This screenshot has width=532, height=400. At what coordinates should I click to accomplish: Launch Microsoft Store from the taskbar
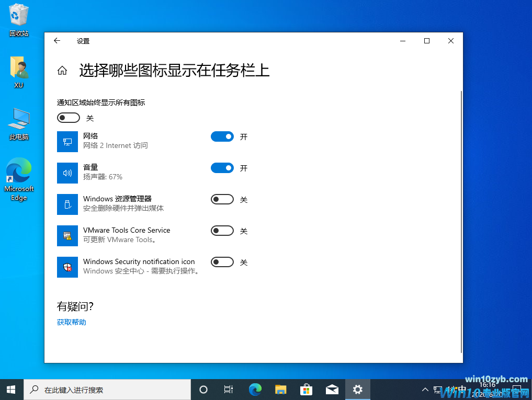pyautogui.click(x=306, y=389)
